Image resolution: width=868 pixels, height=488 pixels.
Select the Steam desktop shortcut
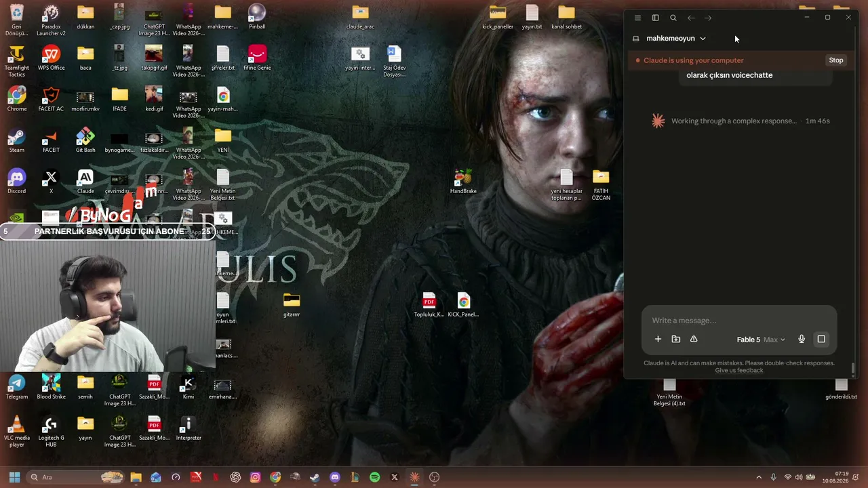coord(17,140)
